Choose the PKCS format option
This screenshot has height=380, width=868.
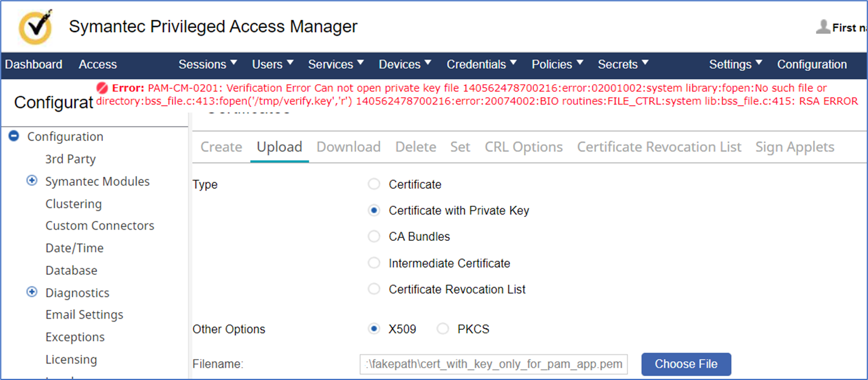point(443,329)
